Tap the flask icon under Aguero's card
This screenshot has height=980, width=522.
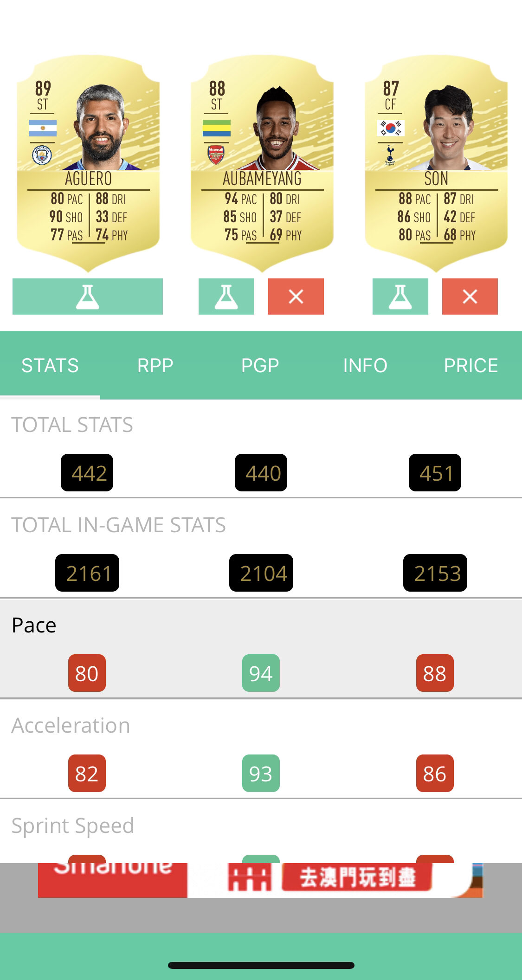(x=88, y=297)
